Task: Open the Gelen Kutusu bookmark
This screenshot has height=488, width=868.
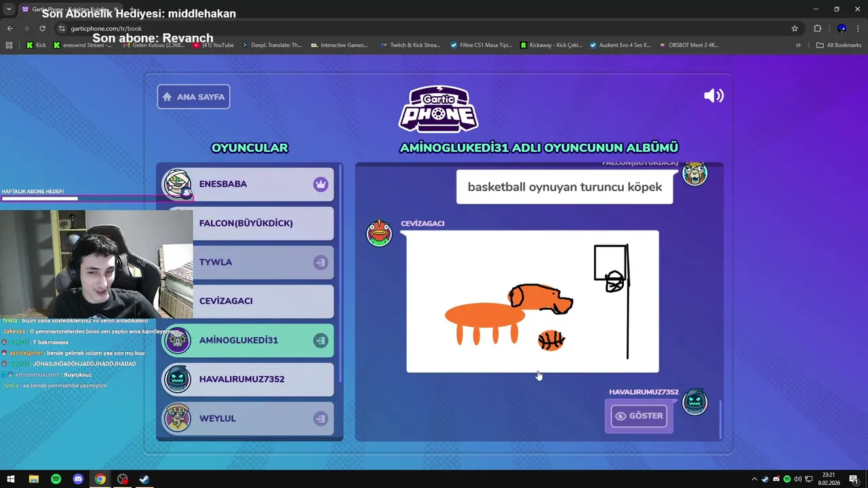Action: (154, 45)
